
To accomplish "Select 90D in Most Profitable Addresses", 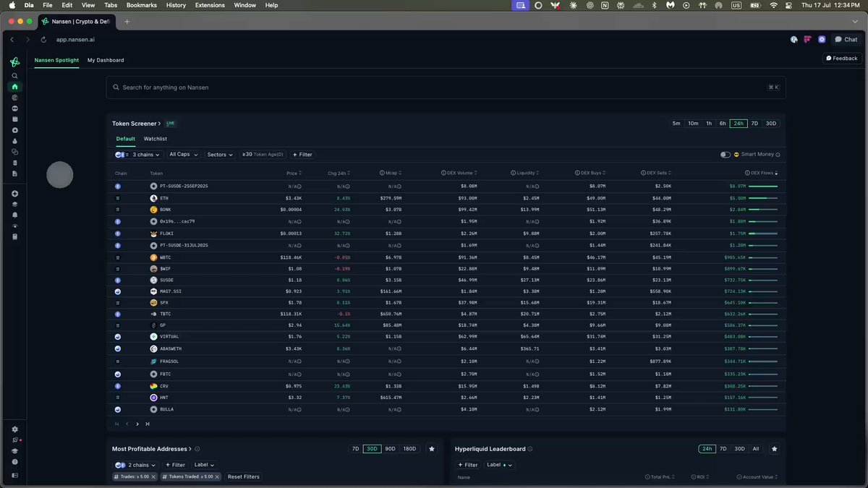I will [391, 449].
